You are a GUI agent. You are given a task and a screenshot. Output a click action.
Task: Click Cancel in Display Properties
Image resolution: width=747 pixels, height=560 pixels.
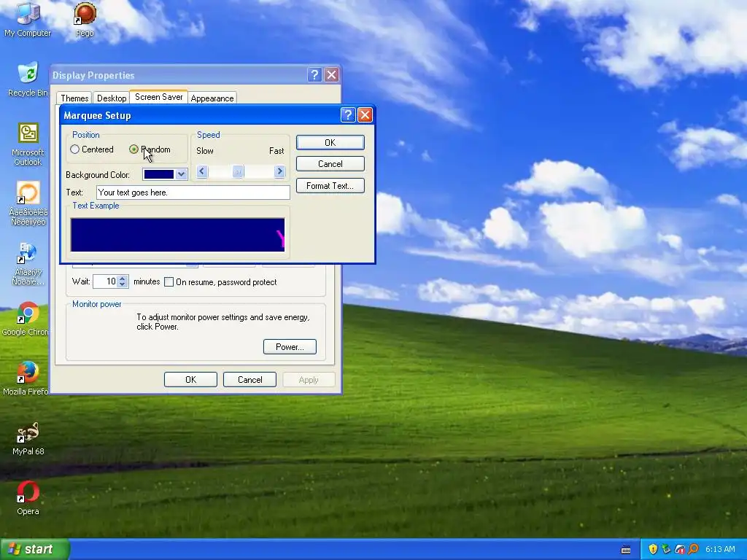[249, 379]
